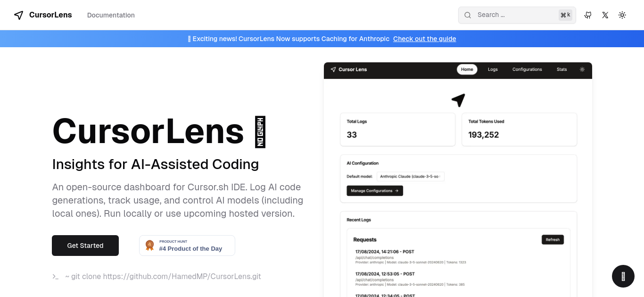644x297 pixels.
Task: Open the floating chat button at bottom right
Action: click(x=623, y=276)
